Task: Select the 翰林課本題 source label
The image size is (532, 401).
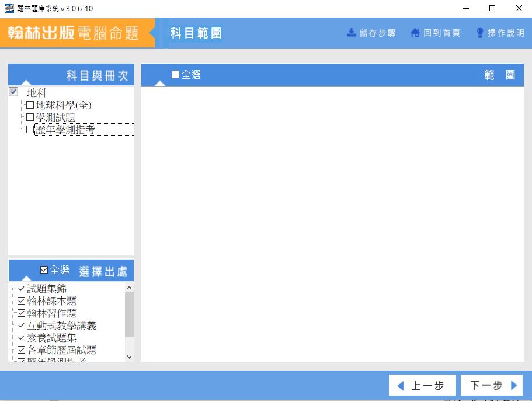Action: tap(51, 301)
